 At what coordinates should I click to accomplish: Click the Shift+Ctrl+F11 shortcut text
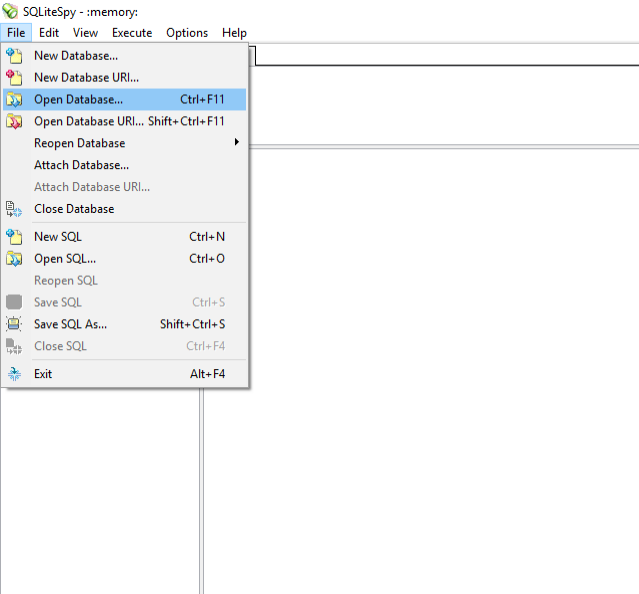[186, 121]
